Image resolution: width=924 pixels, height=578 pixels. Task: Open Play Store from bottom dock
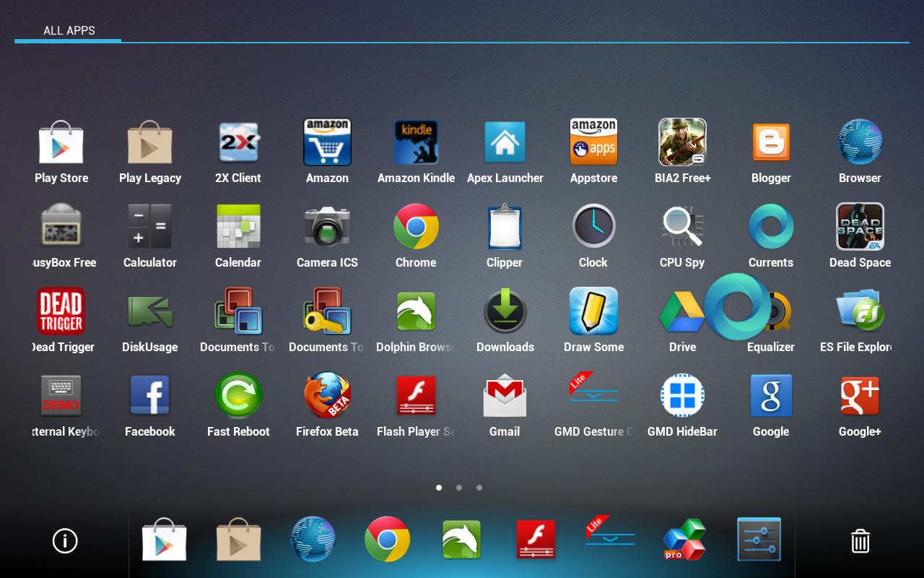pyautogui.click(x=165, y=539)
